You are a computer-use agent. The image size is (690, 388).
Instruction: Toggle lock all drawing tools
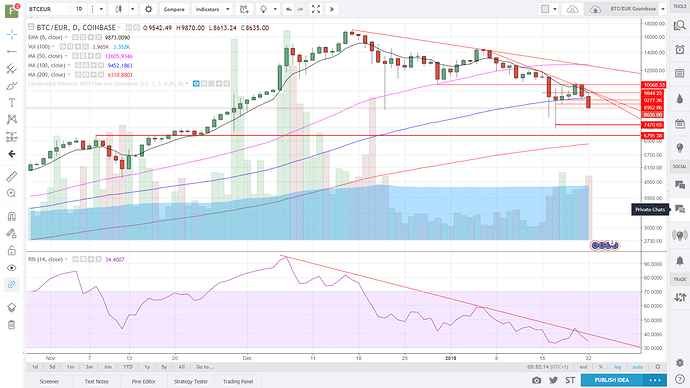tap(12, 251)
